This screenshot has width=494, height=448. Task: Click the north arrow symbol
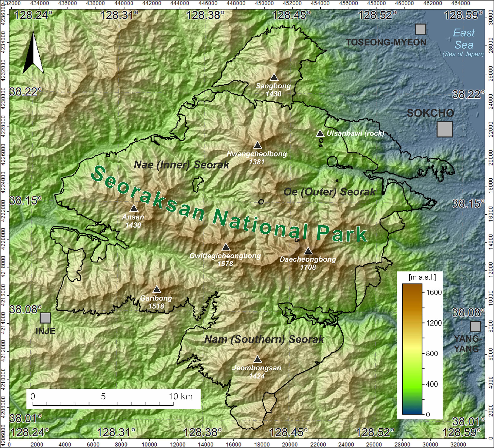[33, 53]
